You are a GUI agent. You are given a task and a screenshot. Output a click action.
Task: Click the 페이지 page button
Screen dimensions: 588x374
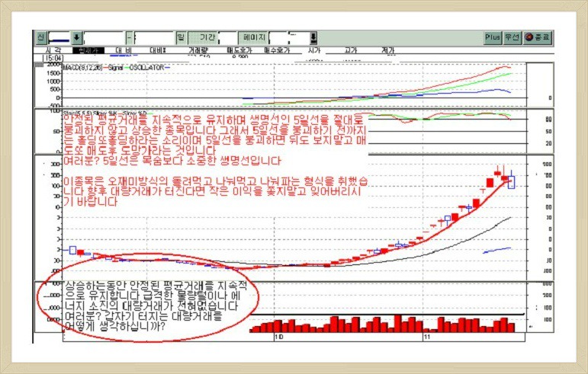[x=254, y=37]
